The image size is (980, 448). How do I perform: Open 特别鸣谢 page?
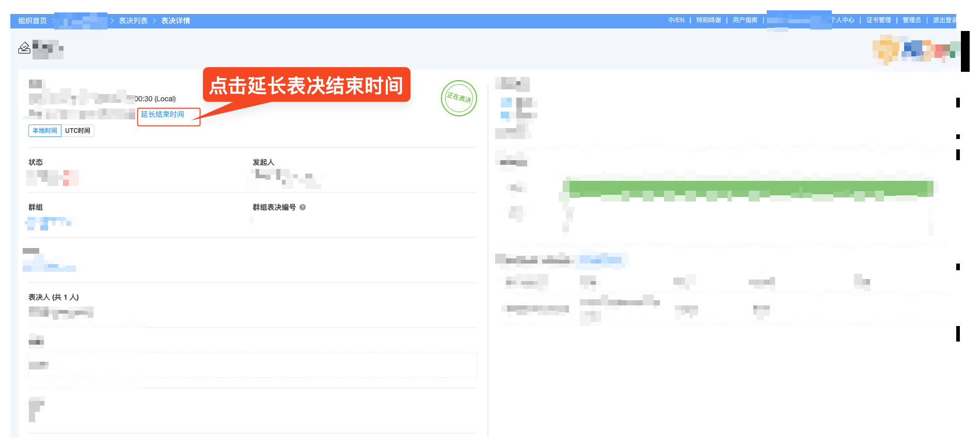(708, 20)
